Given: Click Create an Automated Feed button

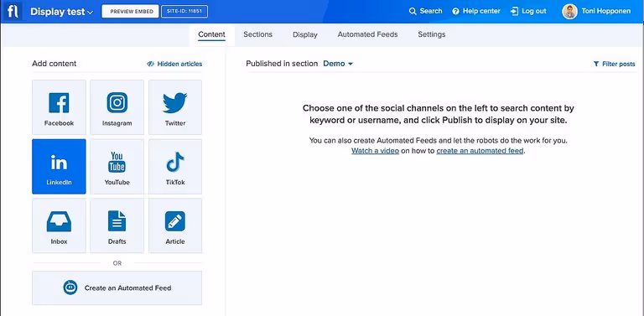Looking at the screenshot, I should [x=117, y=288].
